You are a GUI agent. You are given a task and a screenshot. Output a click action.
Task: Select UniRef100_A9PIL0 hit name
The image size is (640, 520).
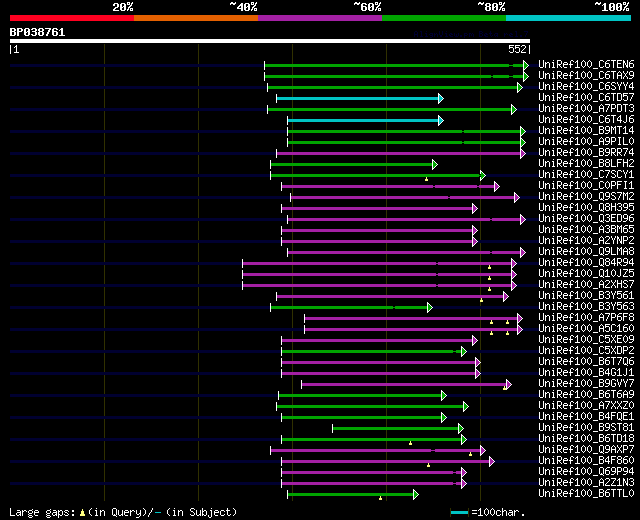586,142
